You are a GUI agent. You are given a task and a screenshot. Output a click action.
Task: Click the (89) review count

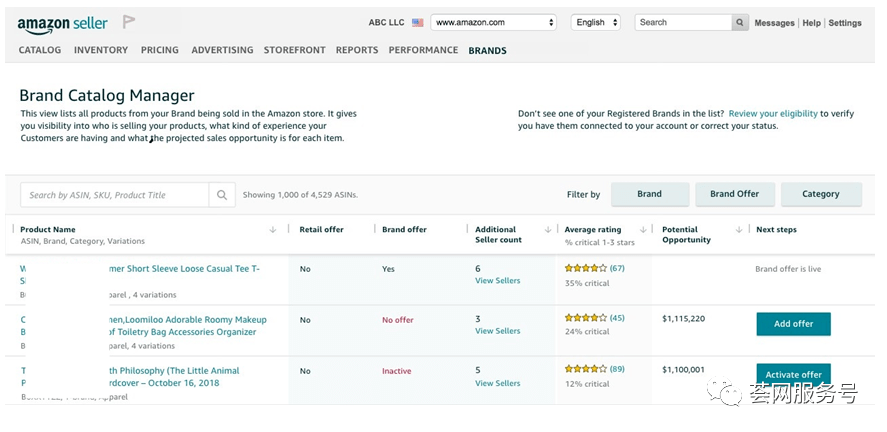click(x=617, y=369)
